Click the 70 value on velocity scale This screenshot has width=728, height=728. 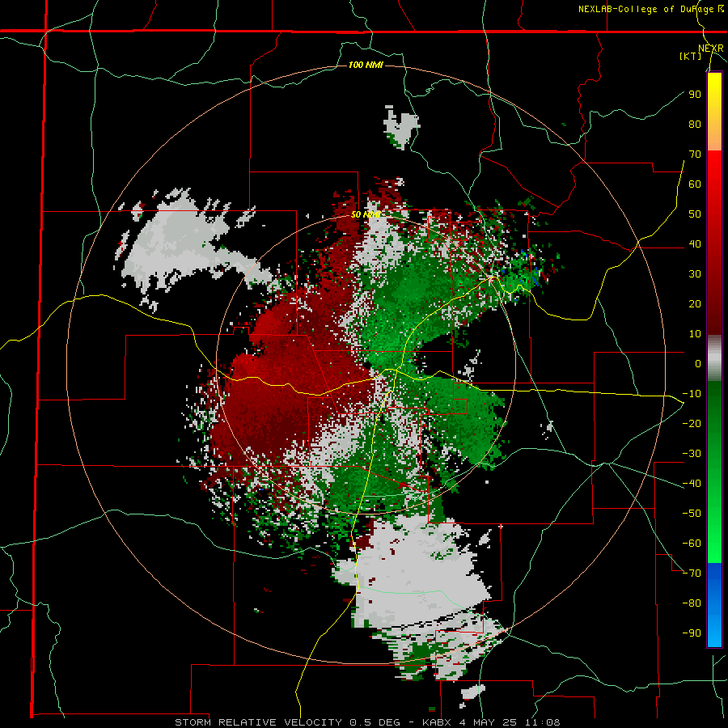coord(695,154)
